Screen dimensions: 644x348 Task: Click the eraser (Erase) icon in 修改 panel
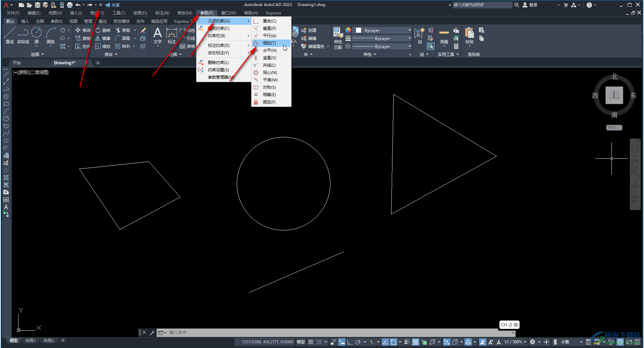click(x=143, y=30)
